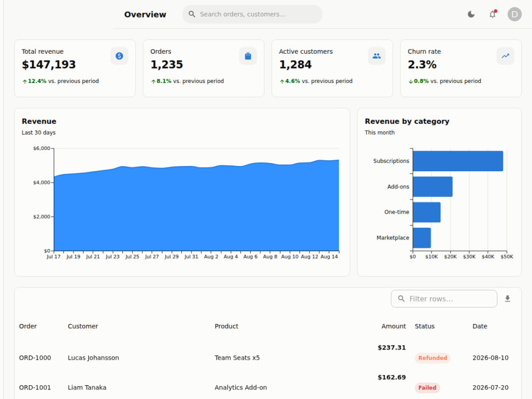532x399 pixels.
Task: Click the shopping bag icon on Orders card
Action: click(x=248, y=56)
